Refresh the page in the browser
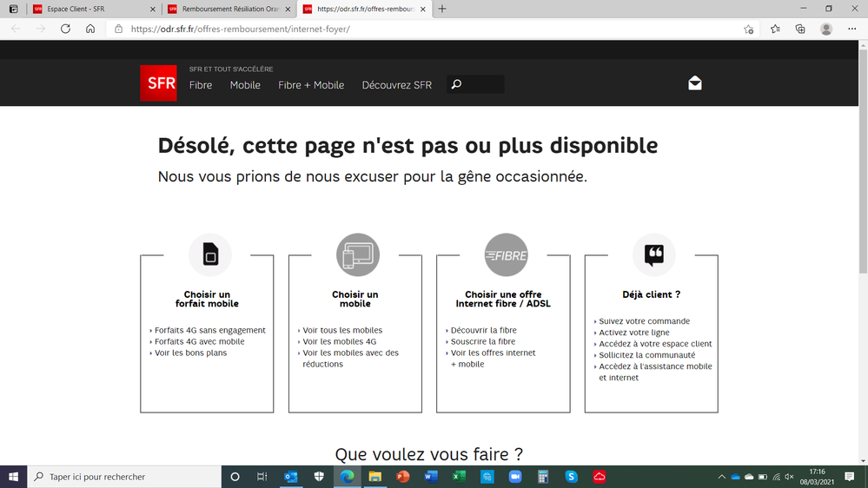 pyautogui.click(x=65, y=29)
